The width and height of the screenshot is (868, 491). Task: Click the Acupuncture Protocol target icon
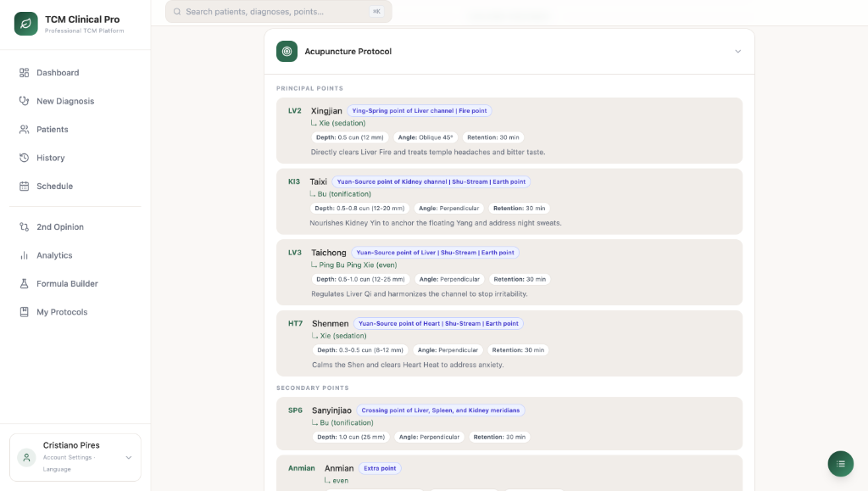[287, 52]
